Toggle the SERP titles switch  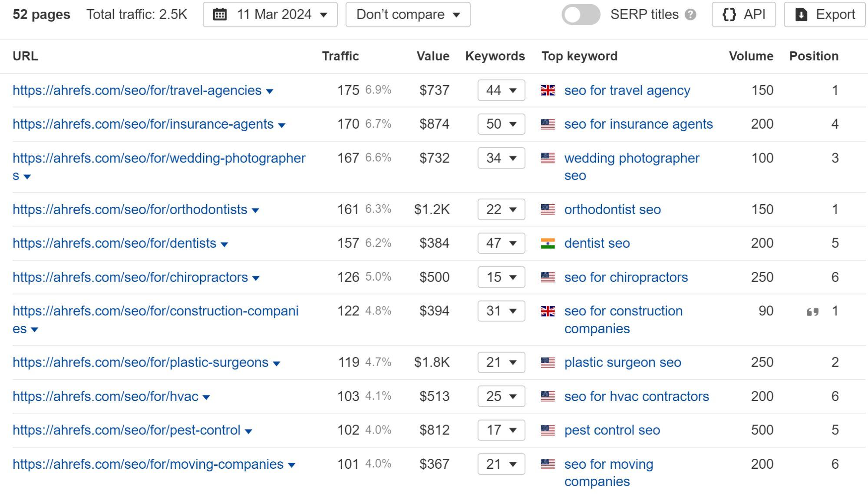point(581,15)
